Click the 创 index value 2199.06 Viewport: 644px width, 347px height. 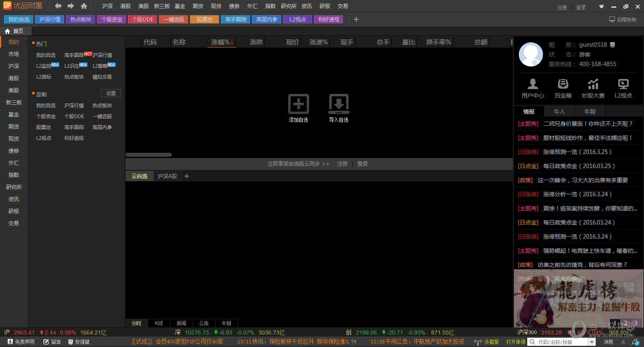tap(366, 332)
